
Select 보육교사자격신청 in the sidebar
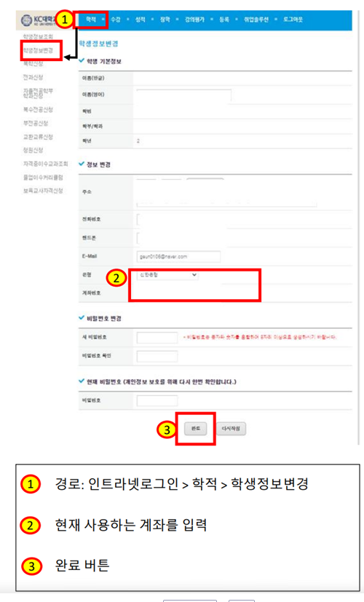pyautogui.click(x=43, y=191)
